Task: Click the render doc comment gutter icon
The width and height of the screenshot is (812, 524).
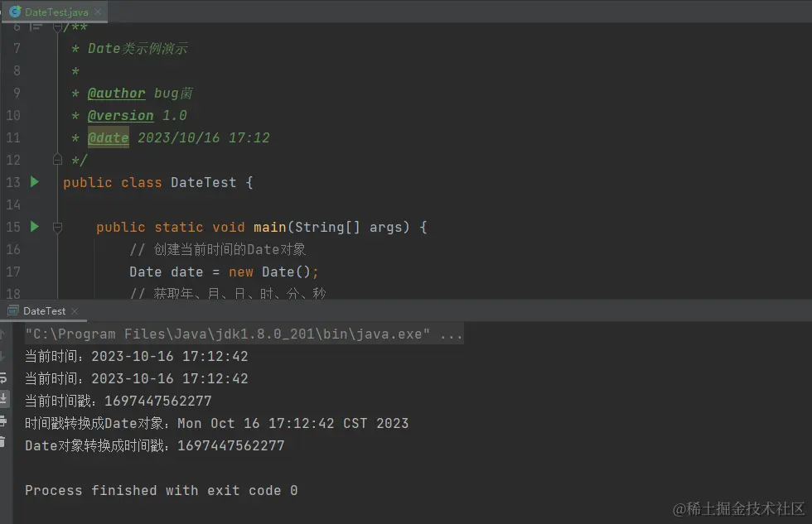Action: point(36,26)
